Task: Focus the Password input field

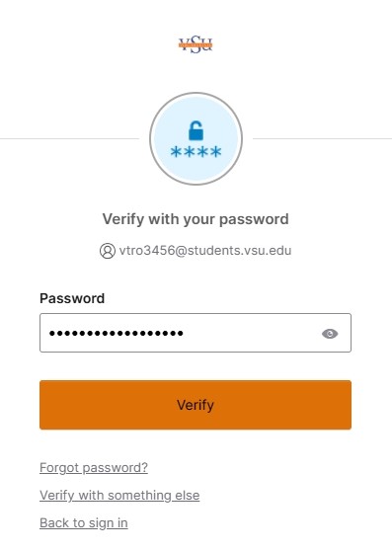Action: [x=196, y=333]
